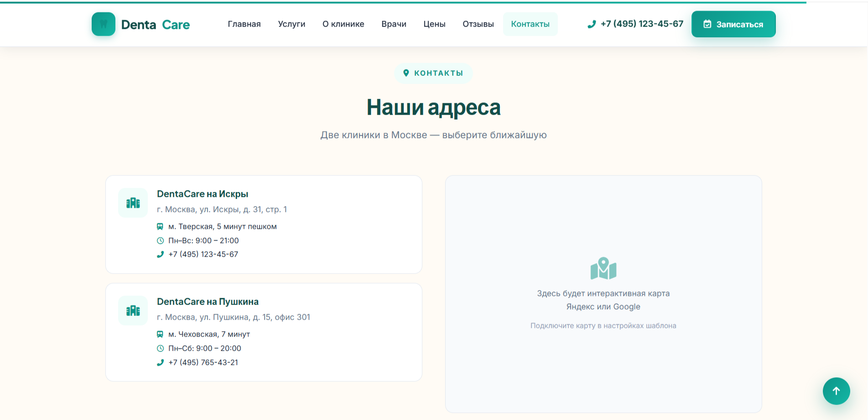This screenshot has width=868, height=420.
Task: Go to Отзывы page
Action: [x=478, y=24]
